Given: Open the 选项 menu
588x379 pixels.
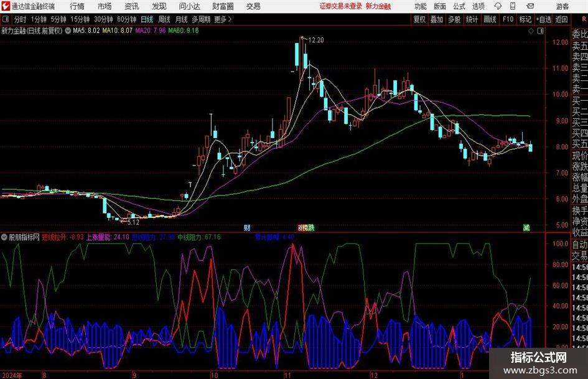Looking at the screenshot, I should (478, 6).
